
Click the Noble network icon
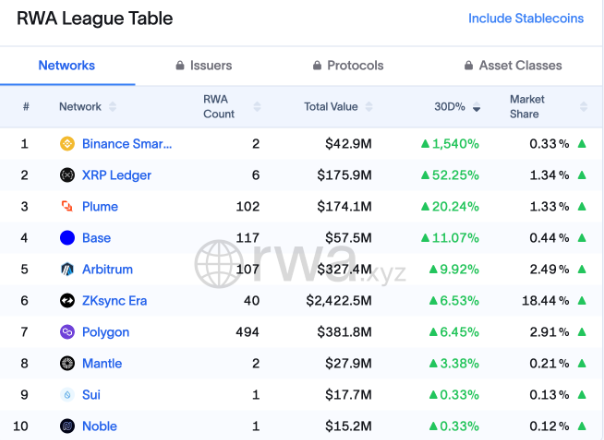[x=67, y=425]
